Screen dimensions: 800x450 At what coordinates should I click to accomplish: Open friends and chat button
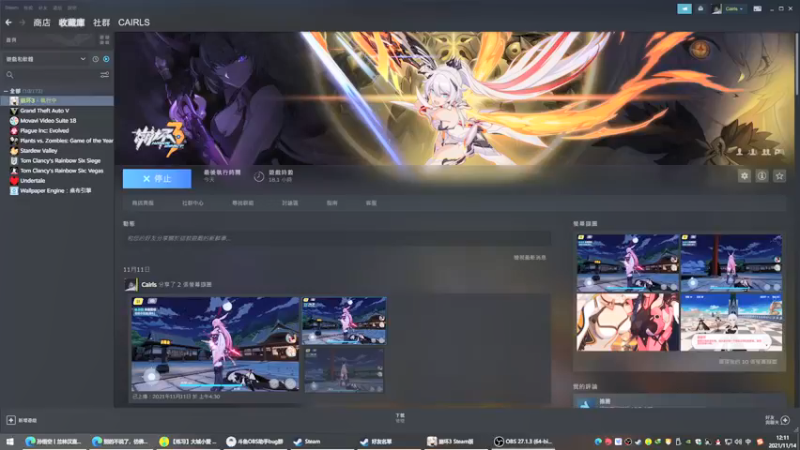coord(778,420)
